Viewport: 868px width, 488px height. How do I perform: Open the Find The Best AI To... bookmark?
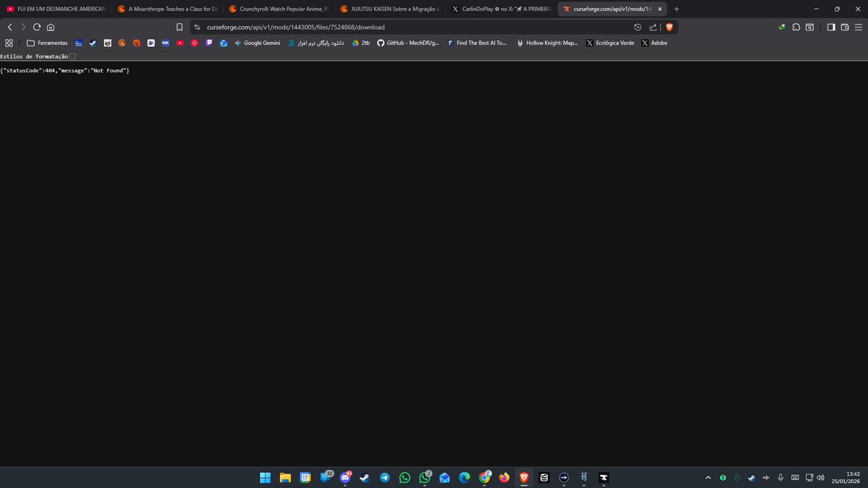(x=477, y=43)
